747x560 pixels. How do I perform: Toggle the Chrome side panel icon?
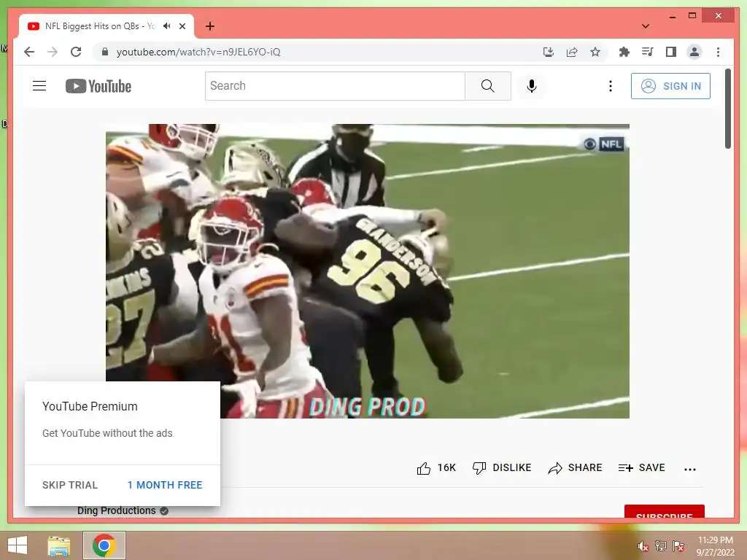[x=671, y=52]
